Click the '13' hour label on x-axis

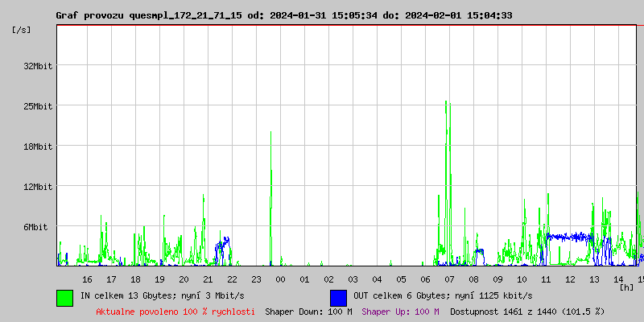pyautogui.click(x=594, y=279)
